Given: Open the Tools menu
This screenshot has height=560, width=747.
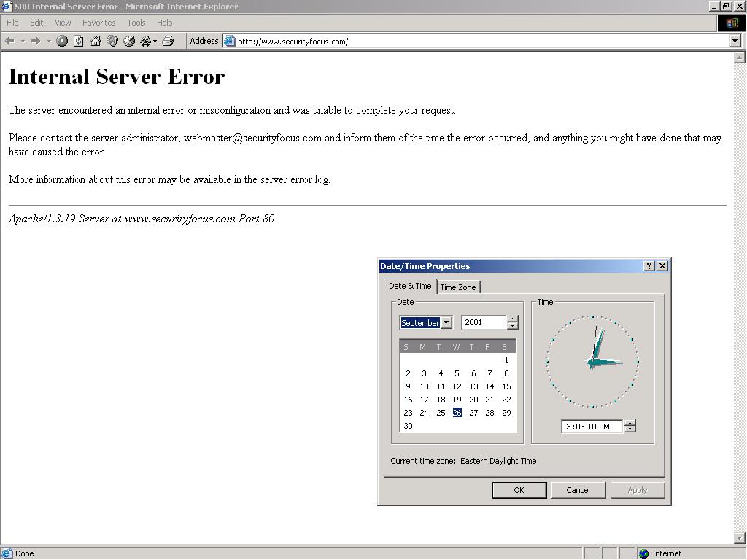Looking at the screenshot, I should pyautogui.click(x=136, y=23).
